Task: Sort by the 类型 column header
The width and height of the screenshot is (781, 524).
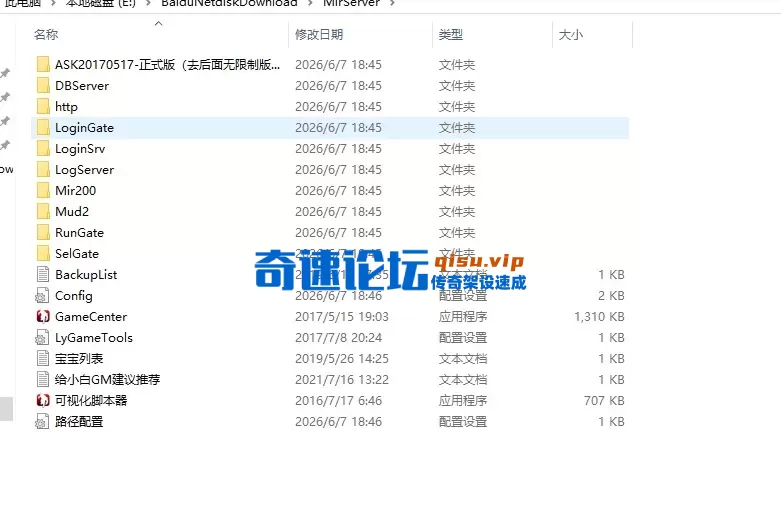Action: (x=450, y=34)
